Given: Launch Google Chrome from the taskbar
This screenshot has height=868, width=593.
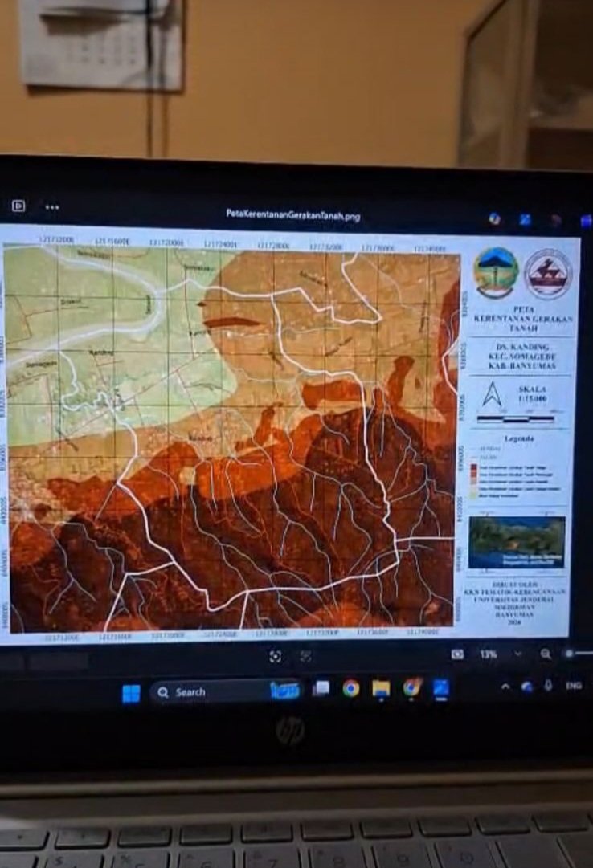Looking at the screenshot, I should pos(350,688).
